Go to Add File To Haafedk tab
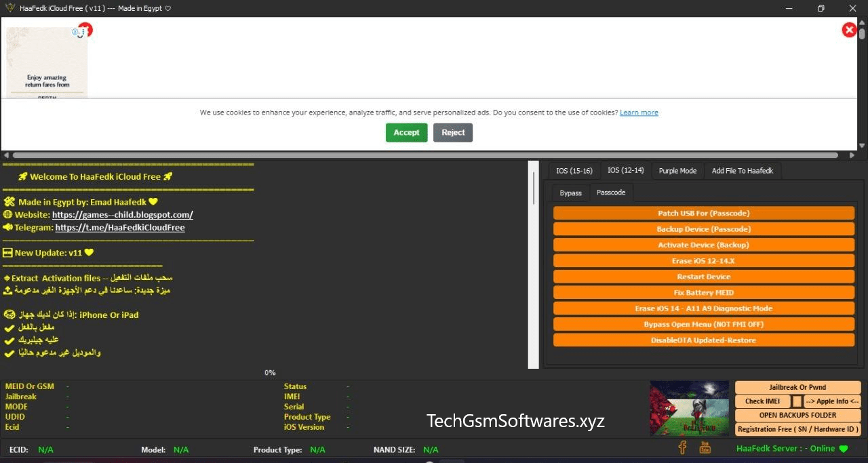Screen dimensions: 868x463 (x=743, y=171)
